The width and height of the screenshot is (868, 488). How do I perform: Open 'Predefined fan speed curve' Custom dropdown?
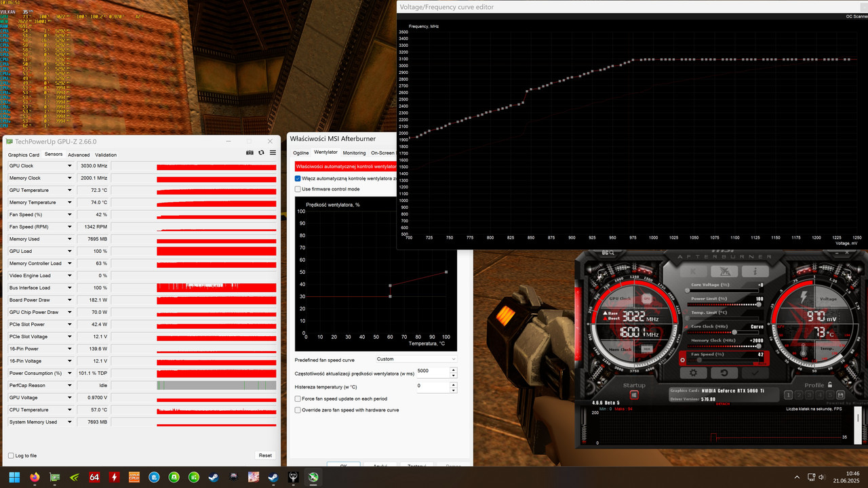pyautogui.click(x=416, y=359)
